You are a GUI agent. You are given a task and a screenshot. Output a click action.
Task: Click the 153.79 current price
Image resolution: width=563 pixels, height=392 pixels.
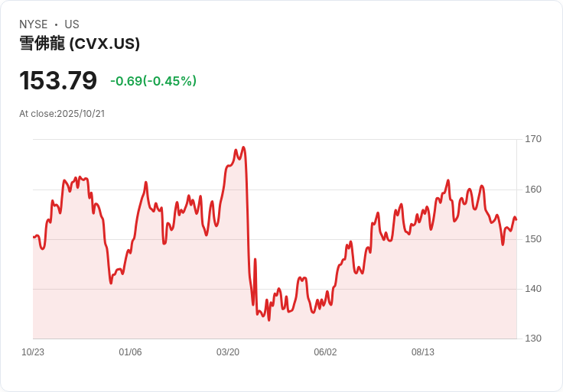coord(58,80)
